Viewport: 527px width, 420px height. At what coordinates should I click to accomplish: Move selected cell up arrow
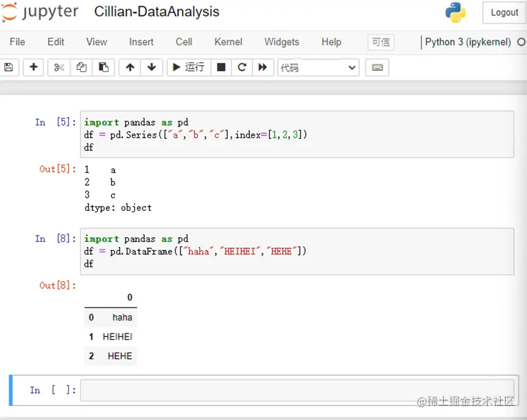(130, 67)
